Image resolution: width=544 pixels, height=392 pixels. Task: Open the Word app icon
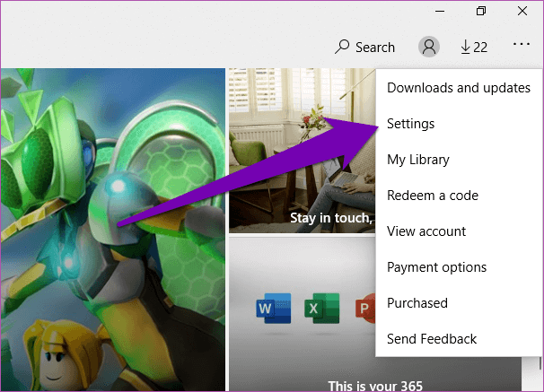pos(274,308)
